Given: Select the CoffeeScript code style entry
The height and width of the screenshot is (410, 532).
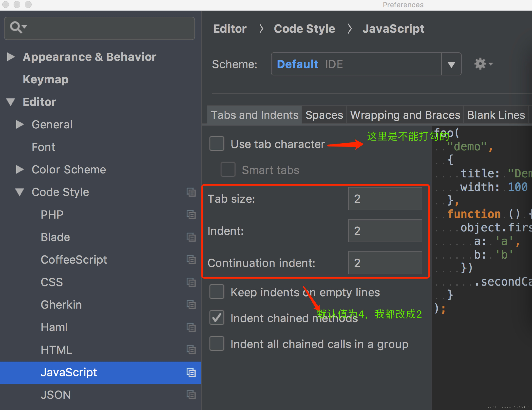Looking at the screenshot, I should (x=74, y=259).
